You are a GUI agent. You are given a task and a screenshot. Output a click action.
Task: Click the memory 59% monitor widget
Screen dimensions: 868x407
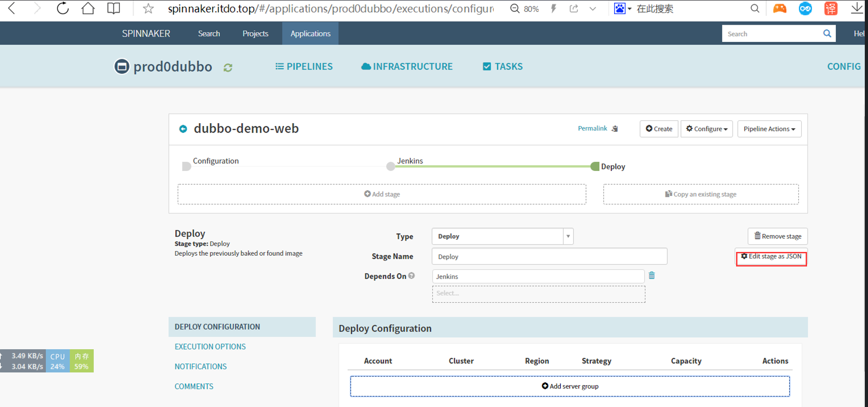pyautogui.click(x=81, y=361)
